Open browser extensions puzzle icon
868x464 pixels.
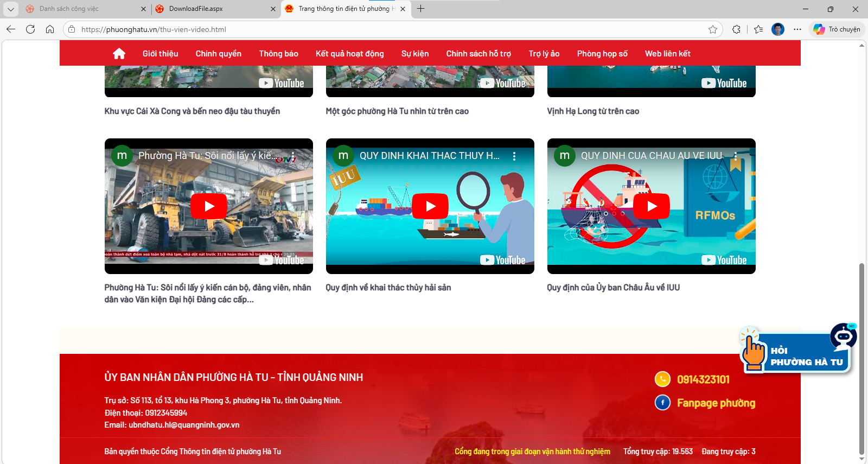(736, 29)
